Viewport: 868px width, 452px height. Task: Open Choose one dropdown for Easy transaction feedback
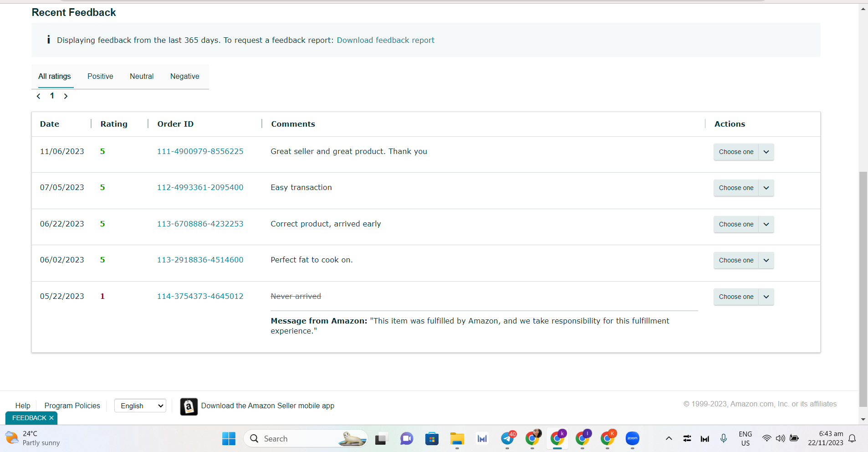(744, 188)
